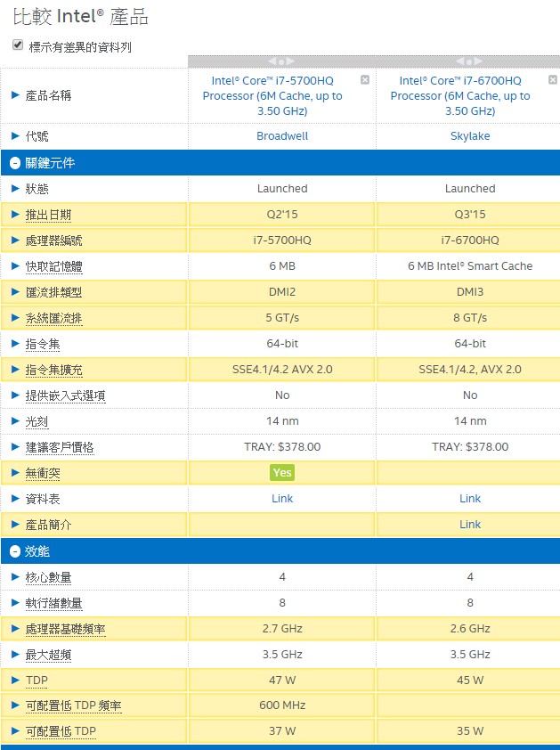Remove the i7-6700HQ column with its X icon
560x750 pixels.
[553, 80]
